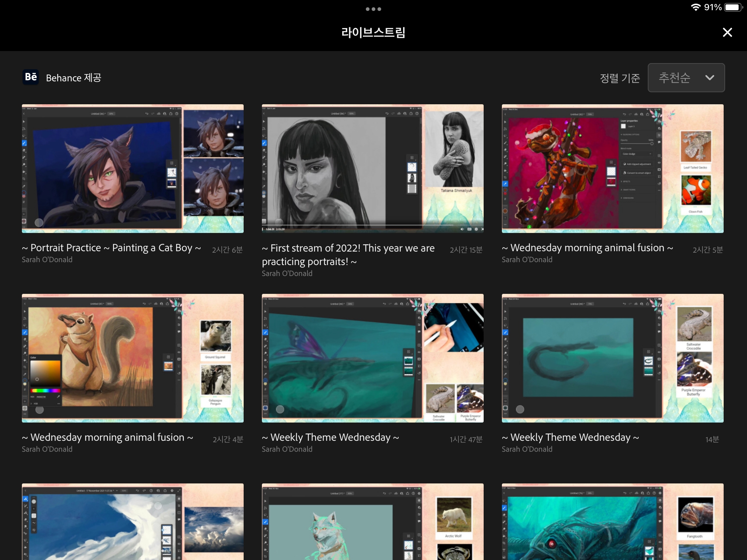747x560 pixels.
Task: Tap the three-dot handle at top center
Action: tap(373, 9)
